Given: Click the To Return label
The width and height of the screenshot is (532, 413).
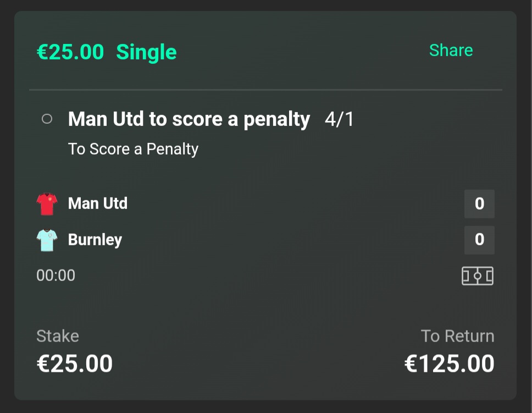Looking at the screenshot, I should tap(457, 336).
